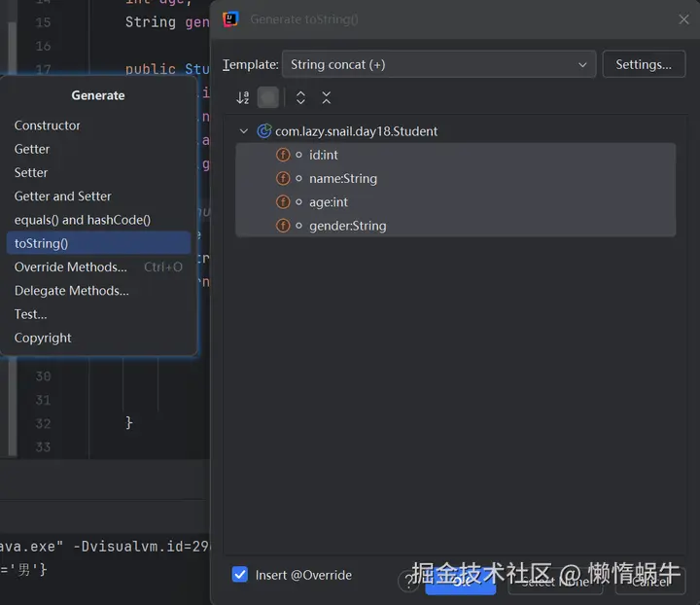Close the Generate toString() dialog
The image size is (700, 605).
tap(683, 19)
